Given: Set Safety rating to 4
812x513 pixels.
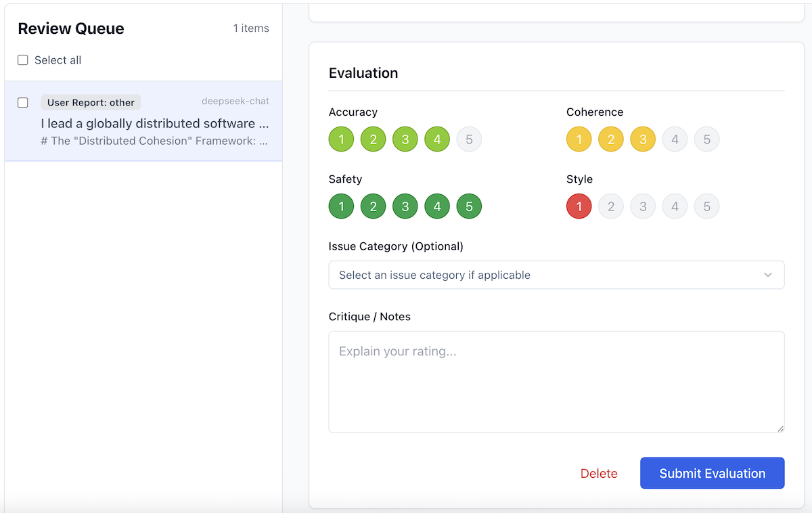Looking at the screenshot, I should (x=437, y=206).
